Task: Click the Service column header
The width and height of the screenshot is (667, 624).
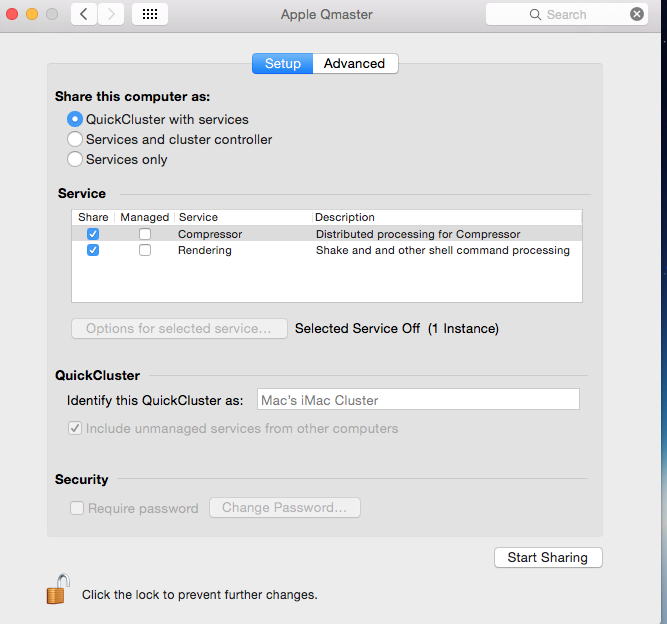Action: point(244,217)
